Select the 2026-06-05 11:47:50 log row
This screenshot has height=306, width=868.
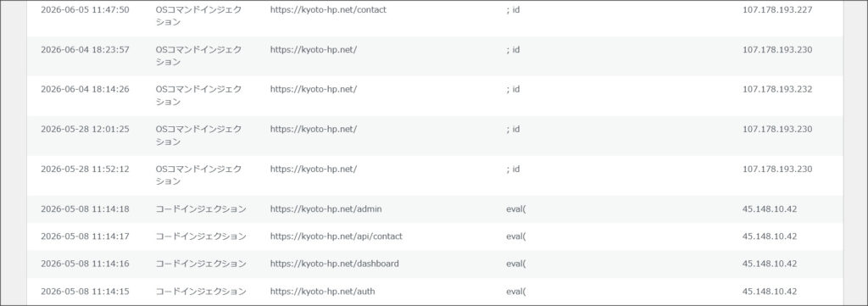[435, 17]
